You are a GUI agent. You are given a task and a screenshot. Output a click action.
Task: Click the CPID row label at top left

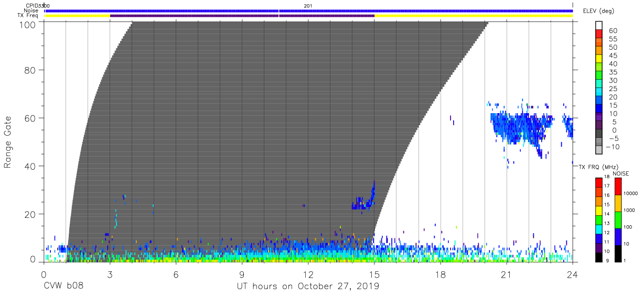click(33, 6)
